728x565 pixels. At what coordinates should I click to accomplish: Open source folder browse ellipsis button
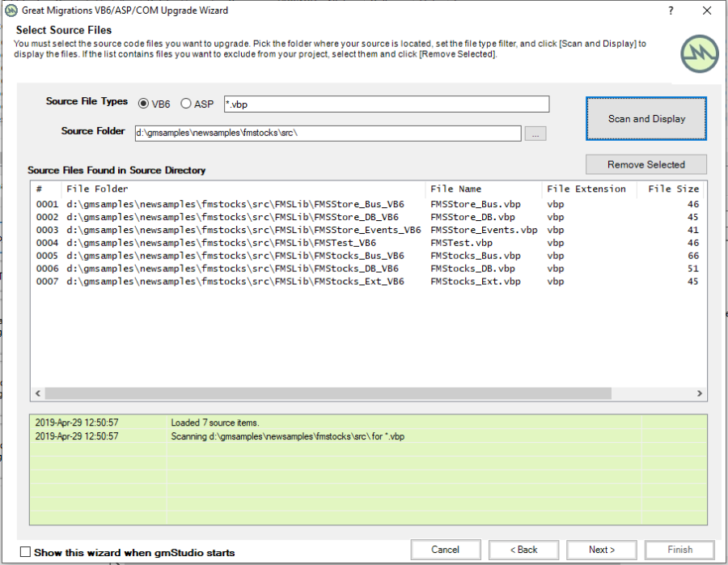[x=535, y=134]
